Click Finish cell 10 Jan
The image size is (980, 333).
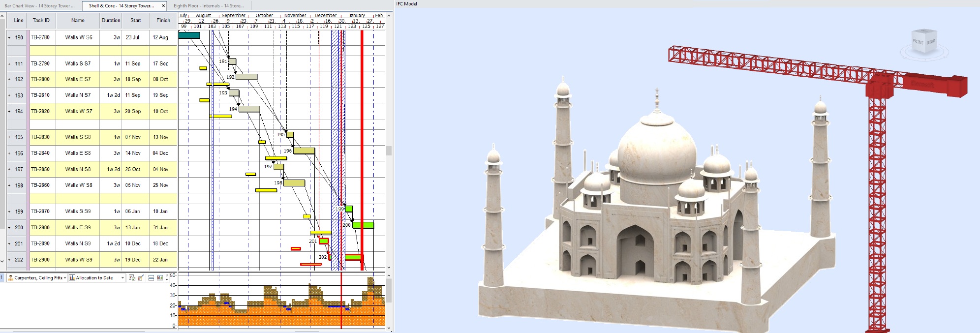click(x=163, y=212)
